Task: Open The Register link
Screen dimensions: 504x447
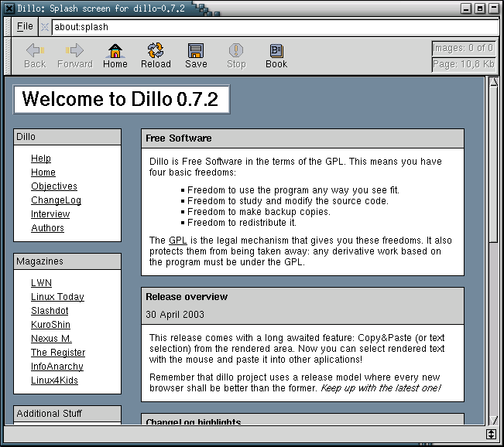Action: pyautogui.click(x=58, y=353)
